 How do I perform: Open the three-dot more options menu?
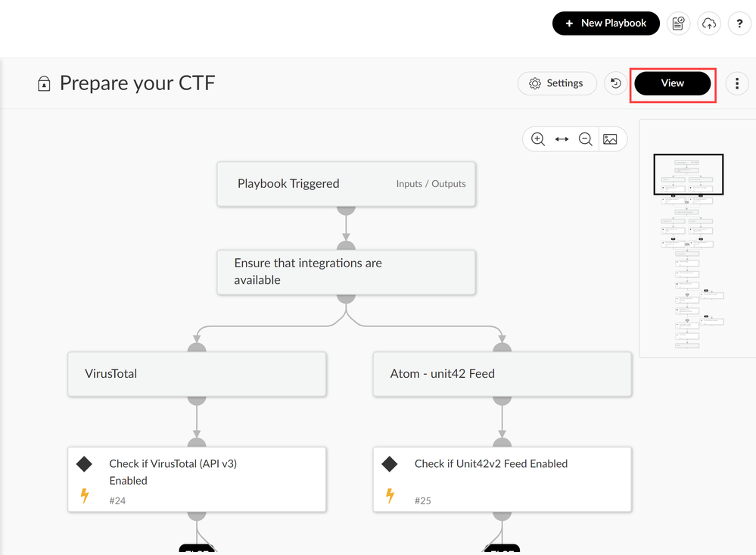pos(737,83)
